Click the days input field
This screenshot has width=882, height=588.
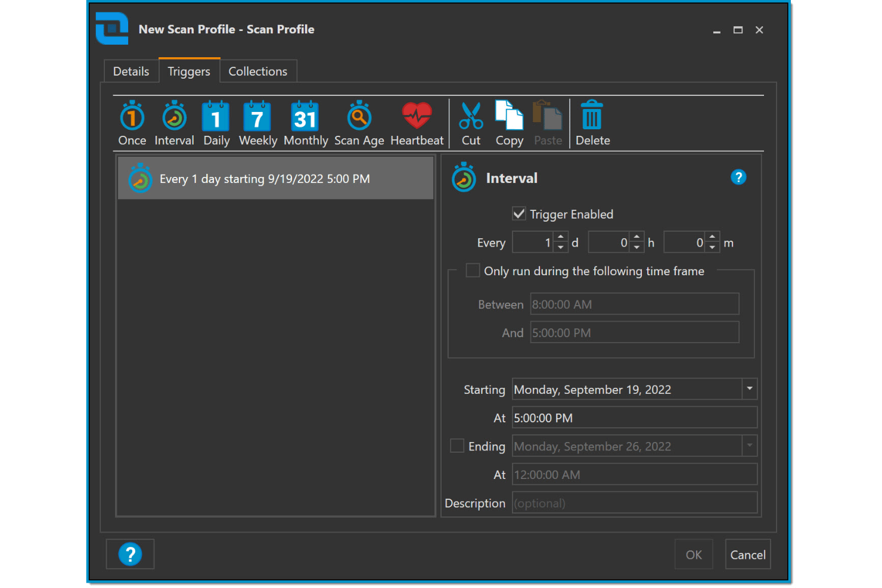533,242
